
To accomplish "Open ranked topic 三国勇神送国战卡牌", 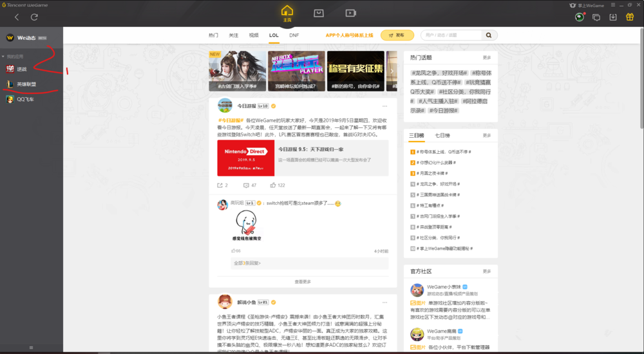I will (438, 194).
